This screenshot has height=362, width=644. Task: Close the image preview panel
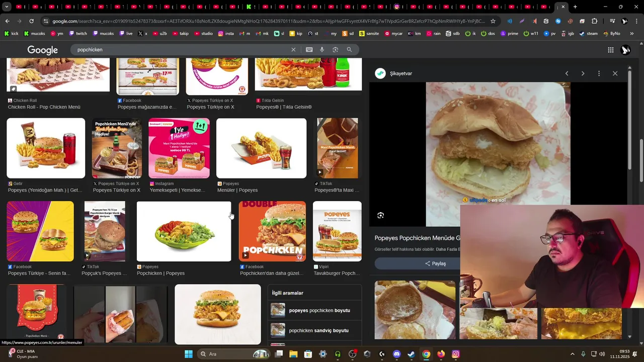(x=615, y=73)
